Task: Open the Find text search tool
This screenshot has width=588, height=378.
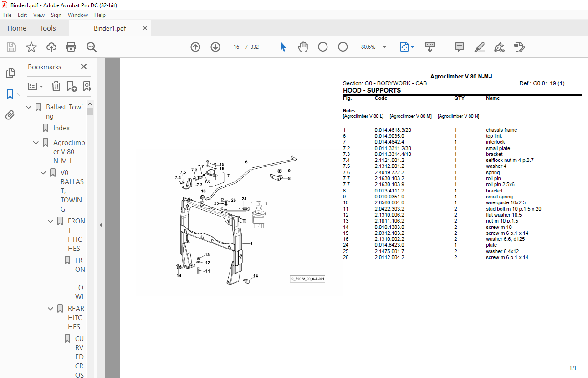Action: pos(92,47)
